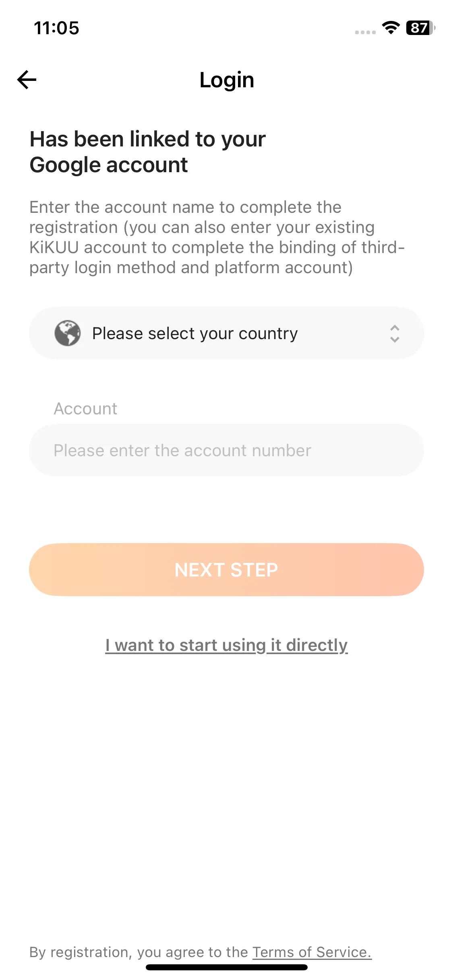Open the "Please select your country" dropdown

pos(195,334)
